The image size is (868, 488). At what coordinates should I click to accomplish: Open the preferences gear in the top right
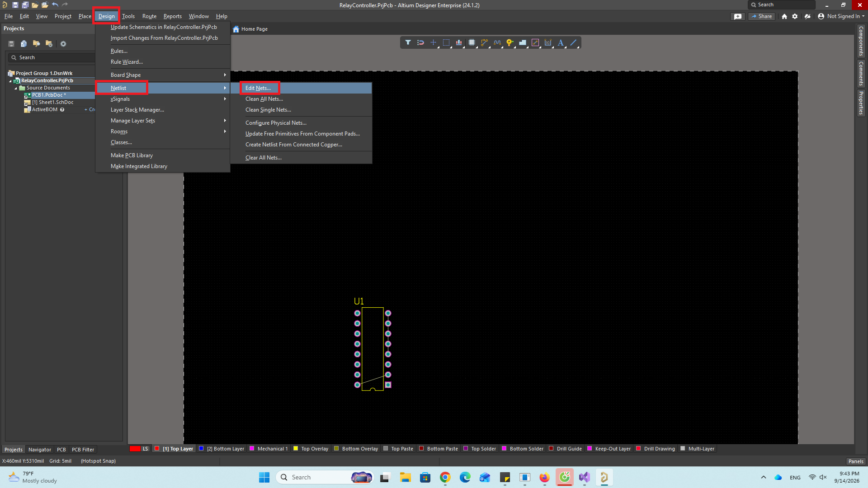(795, 16)
